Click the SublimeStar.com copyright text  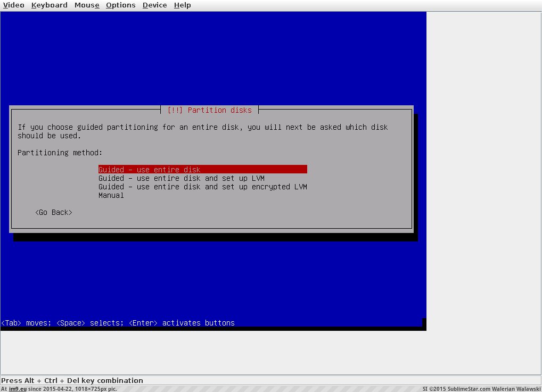pyautogui.click(x=482, y=389)
